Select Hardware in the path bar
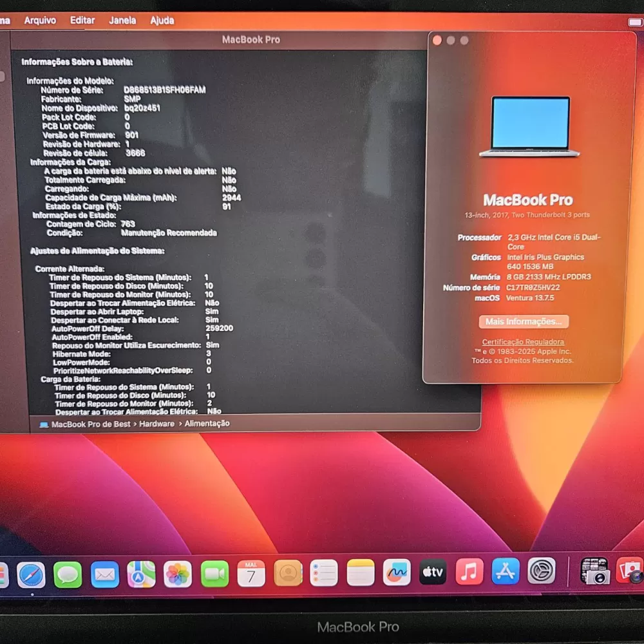Image resolution: width=644 pixels, height=644 pixels. (x=156, y=424)
